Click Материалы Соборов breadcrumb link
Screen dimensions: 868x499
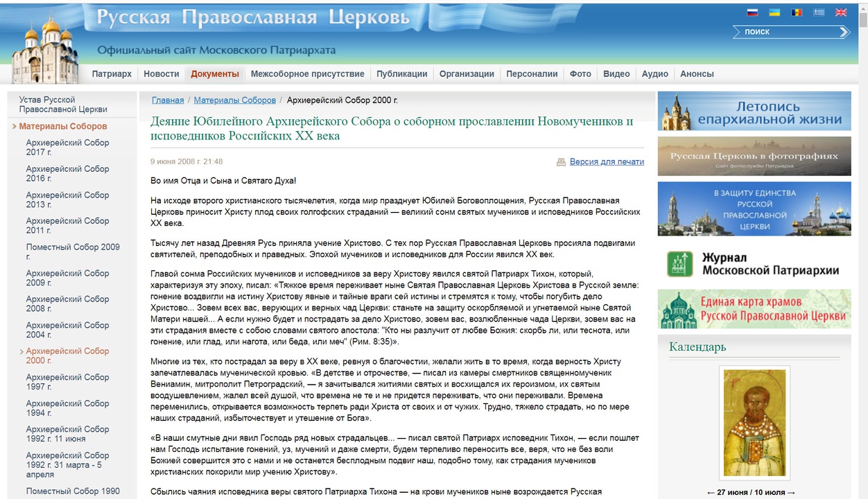click(x=235, y=100)
